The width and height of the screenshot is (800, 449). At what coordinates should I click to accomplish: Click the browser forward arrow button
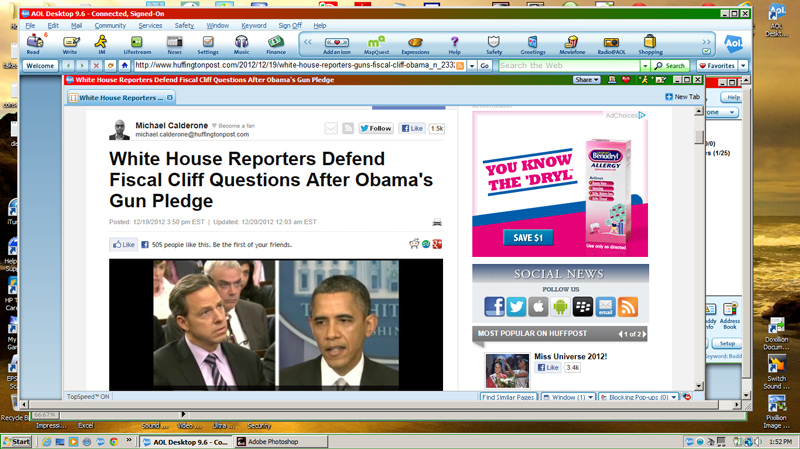pyautogui.click(x=82, y=66)
